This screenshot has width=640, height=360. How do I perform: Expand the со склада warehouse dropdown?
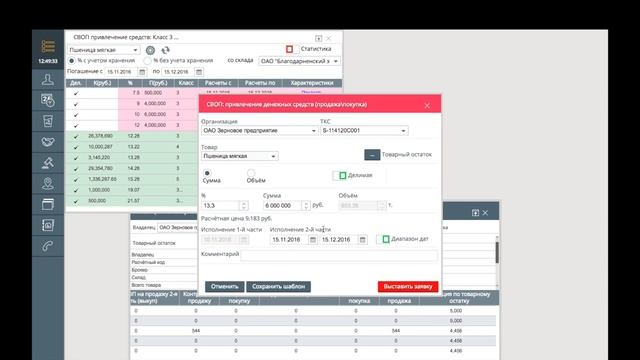[336, 61]
